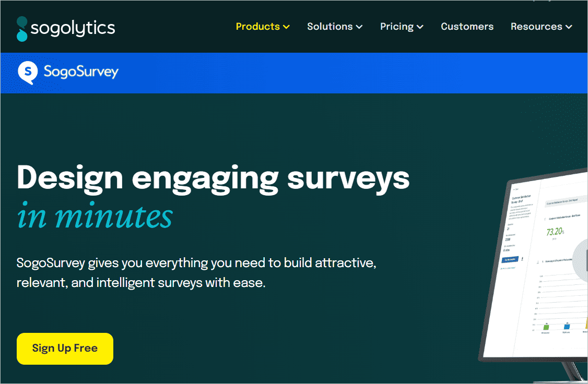Open the Pricing dropdown chevron
This screenshot has height=384, width=588.
click(420, 26)
